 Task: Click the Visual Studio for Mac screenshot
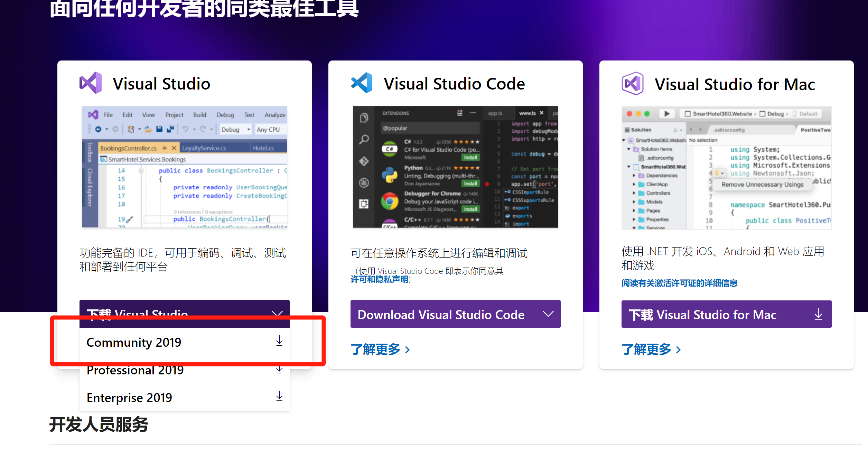(x=726, y=168)
